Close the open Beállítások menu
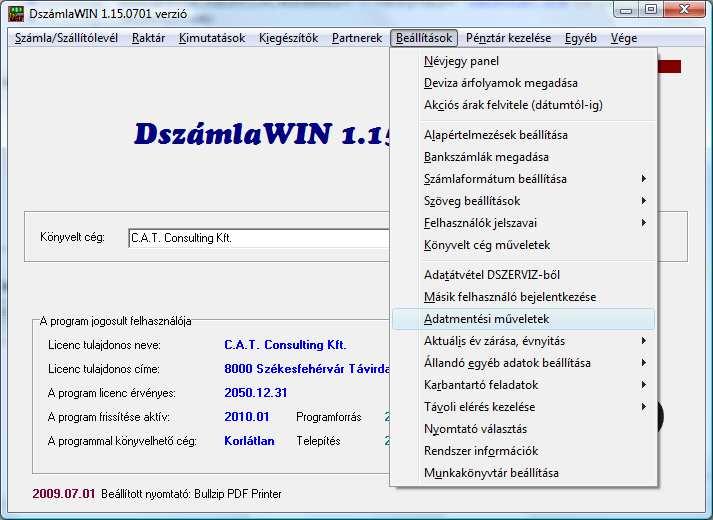Screen dimensions: 713x520 (424, 38)
